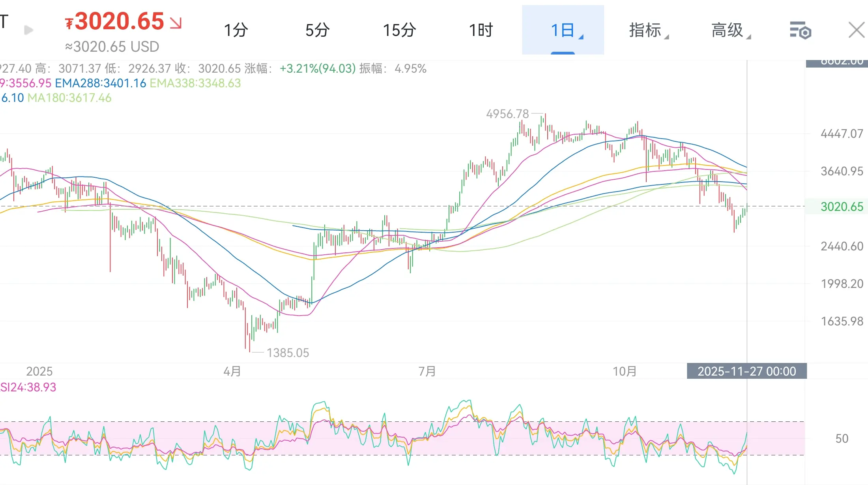Open the 高级 advanced dropdown

(x=728, y=30)
